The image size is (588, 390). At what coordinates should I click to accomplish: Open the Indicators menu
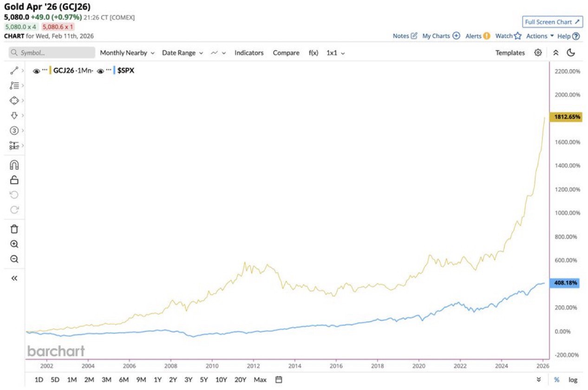click(x=249, y=53)
